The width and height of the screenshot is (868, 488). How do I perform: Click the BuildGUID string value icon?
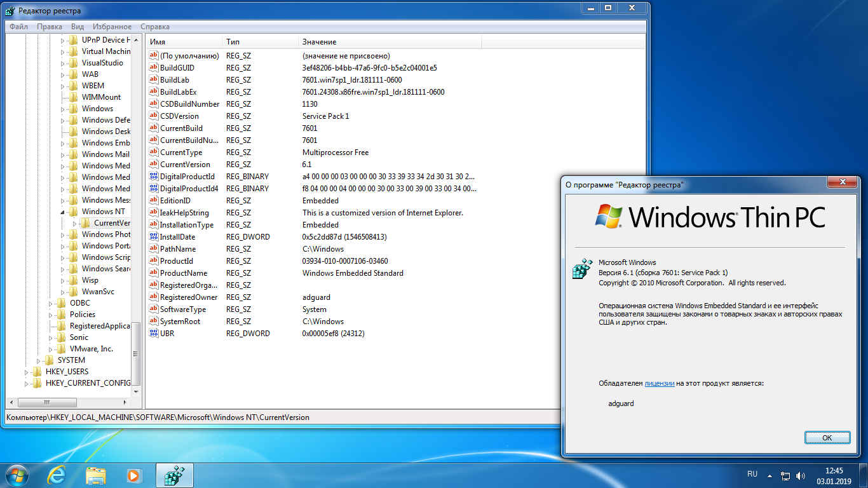(x=153, y=67)
